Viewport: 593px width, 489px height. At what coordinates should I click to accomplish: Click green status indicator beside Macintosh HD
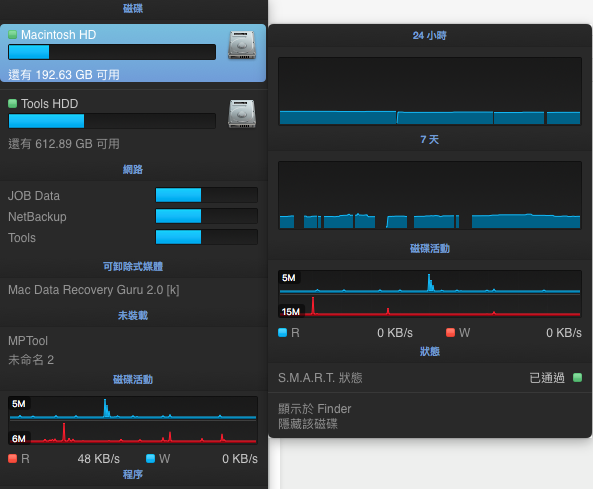(x=12, y=34)
